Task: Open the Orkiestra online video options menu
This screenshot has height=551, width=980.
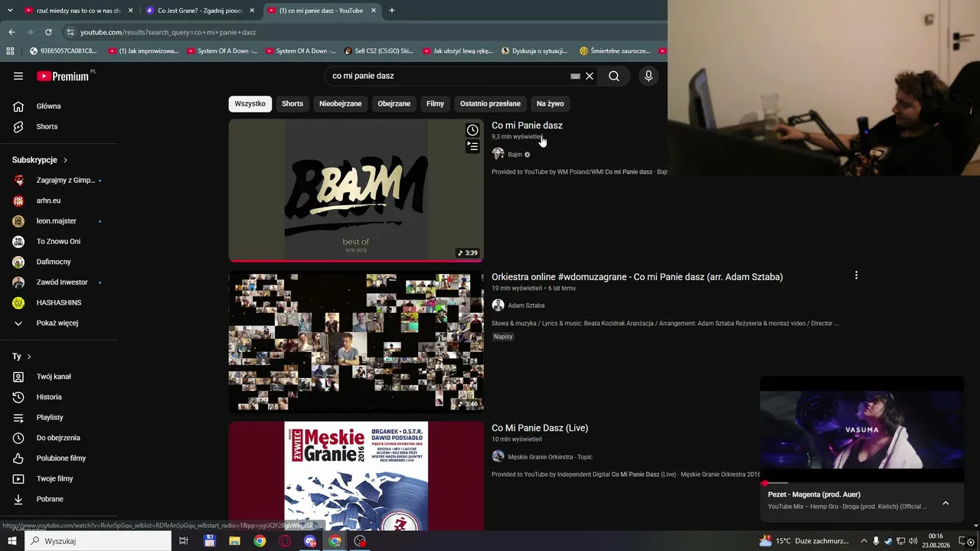Action: tap(856, 275)
